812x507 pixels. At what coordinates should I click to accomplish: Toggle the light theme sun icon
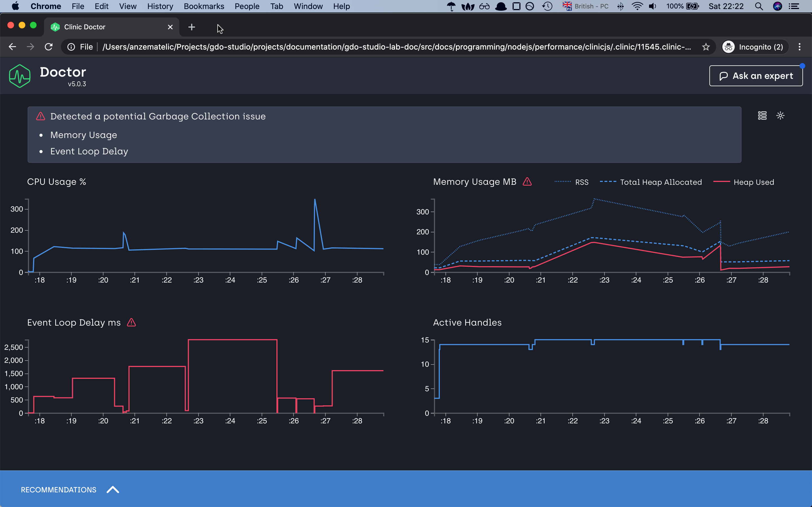pyautogui.click(x=780, y=116)
